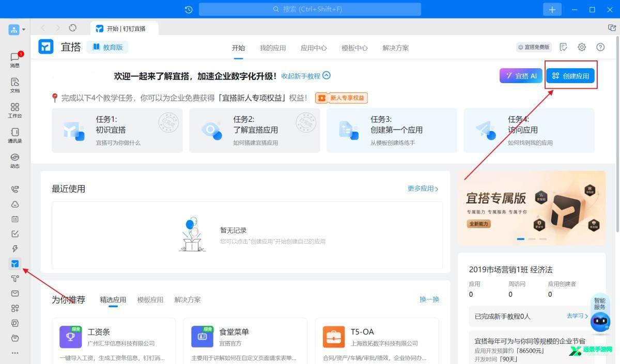
Task: Select the second banner carousel dot
Action: (532, 239)
